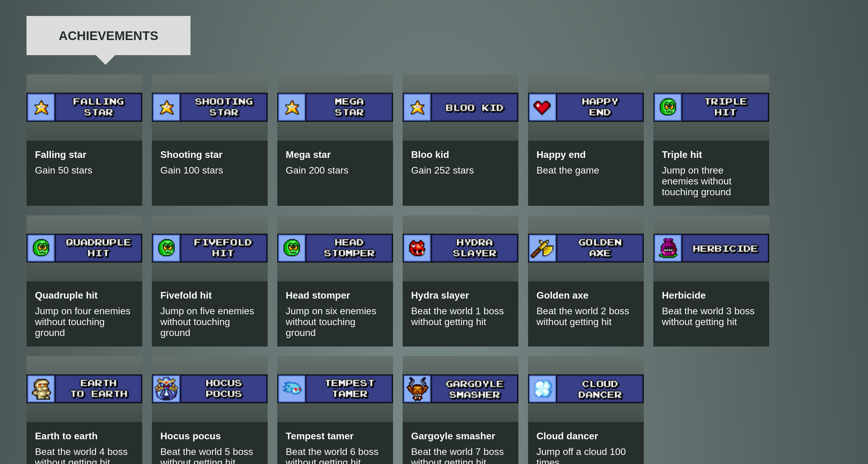Click the 'Beat the world 2 boss' description
The width and height of the screenshot is (868, 464).
coord(583,316)
